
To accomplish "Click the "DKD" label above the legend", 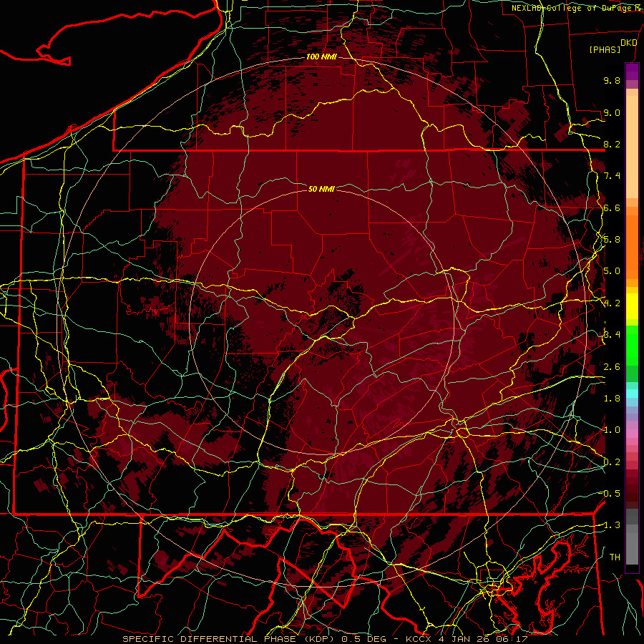I will pos(628,43).
